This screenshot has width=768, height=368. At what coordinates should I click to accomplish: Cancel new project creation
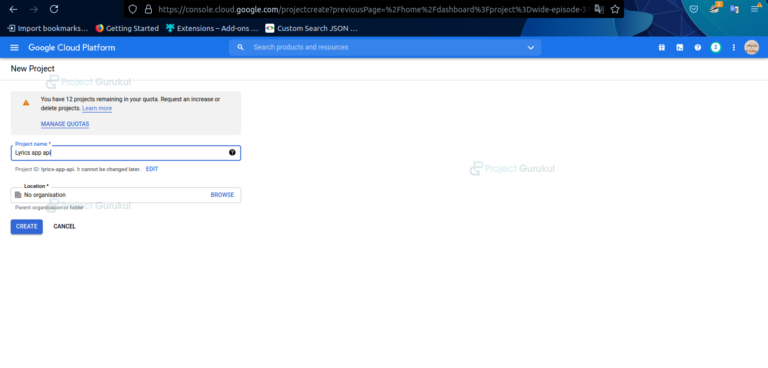[65, 226]
